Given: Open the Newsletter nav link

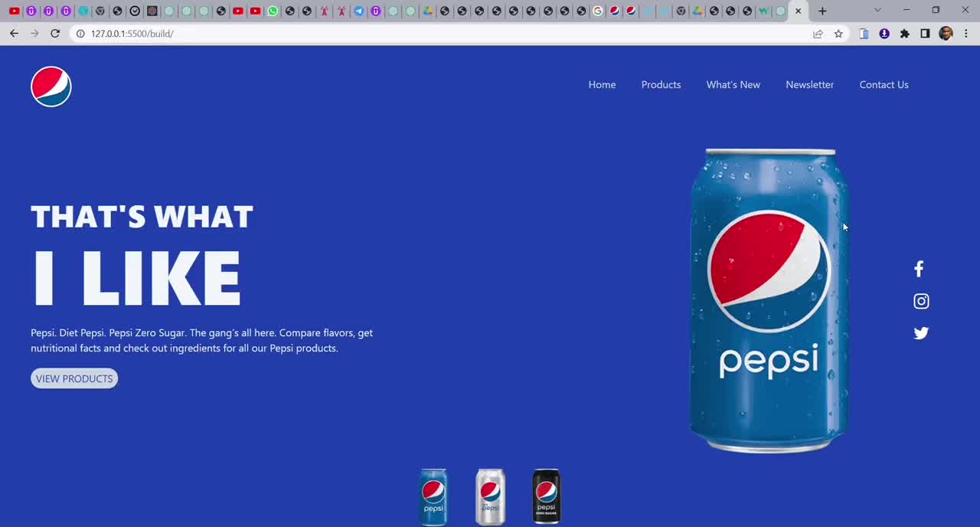Looking at the screenshot, I should (809, 85).
